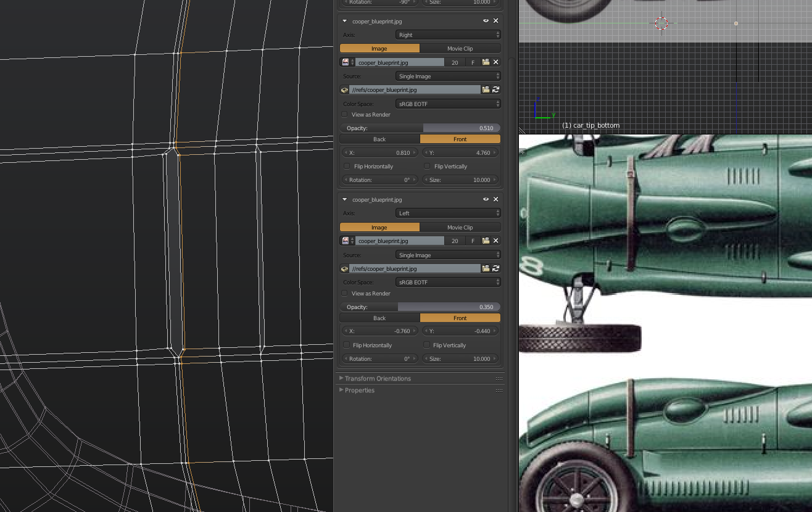This screenshot has width=812, height=512.
Task: Switch Right axis source to Movie Clip
Action: pyautogui.click(x=460, y=49)
